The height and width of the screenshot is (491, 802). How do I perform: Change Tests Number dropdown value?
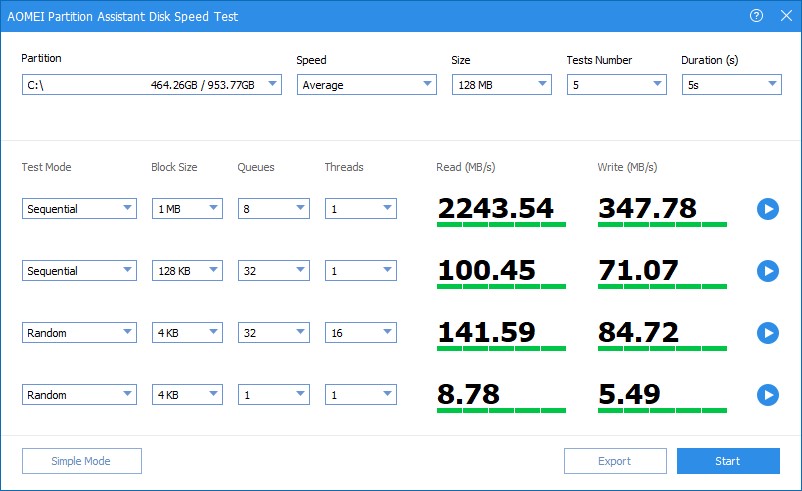616,85
